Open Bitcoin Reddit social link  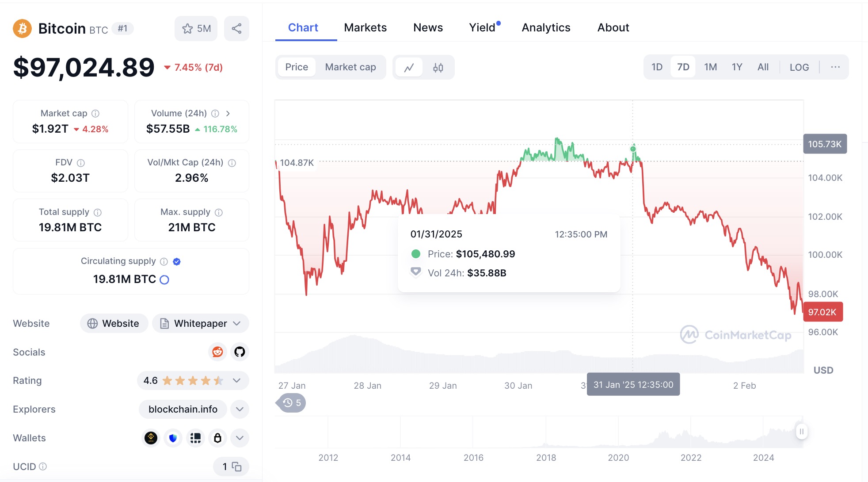(217, 352)
